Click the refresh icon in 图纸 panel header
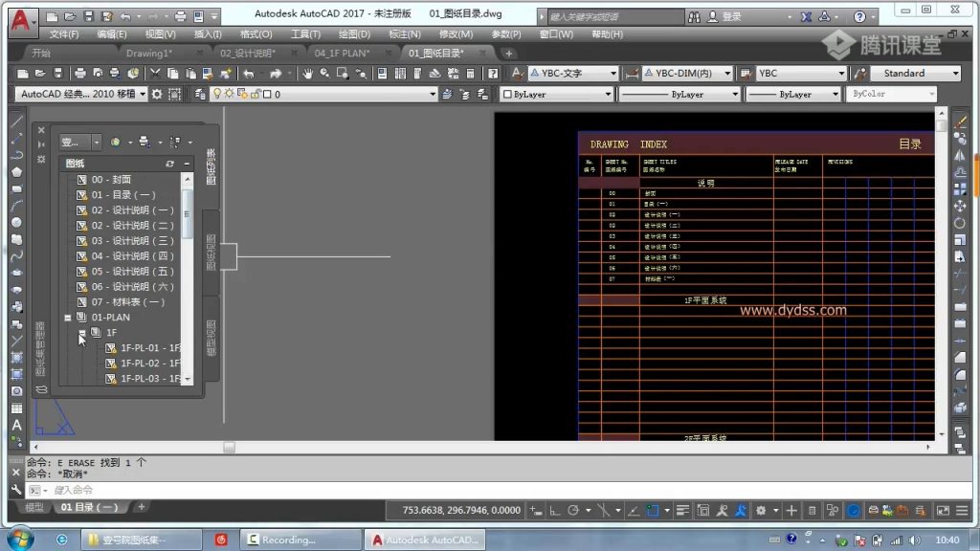Viewport: 980px width, 551px height. coord(169,164)
